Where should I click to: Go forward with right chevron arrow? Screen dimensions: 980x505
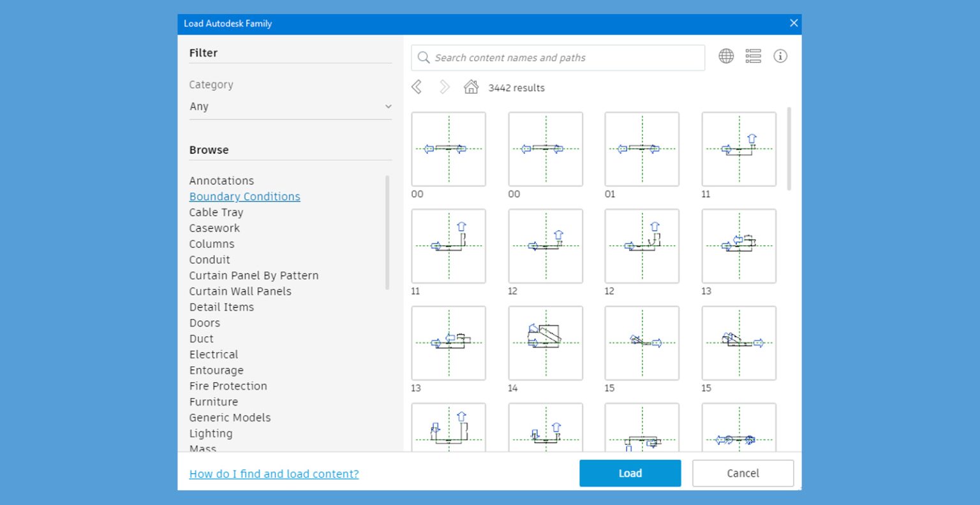point(444,87)
